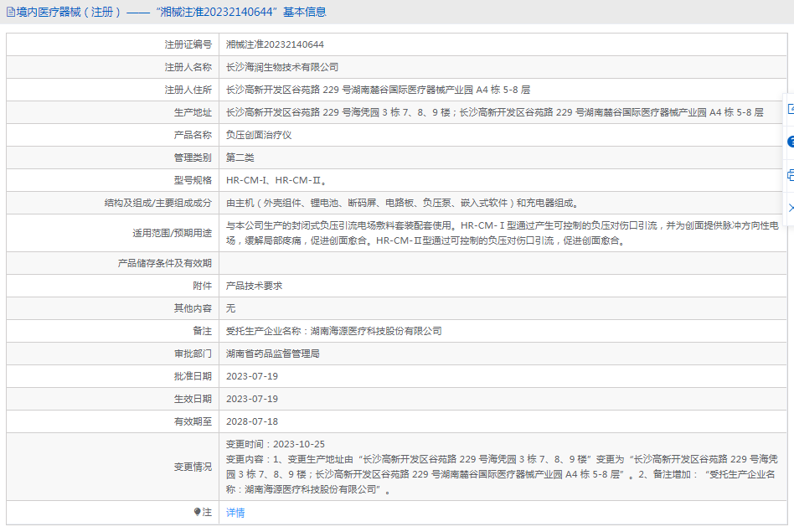Select registration number 湘械注准20232140644 in table
Viewport: 794px width, 532px height.
tap(275, 44)
